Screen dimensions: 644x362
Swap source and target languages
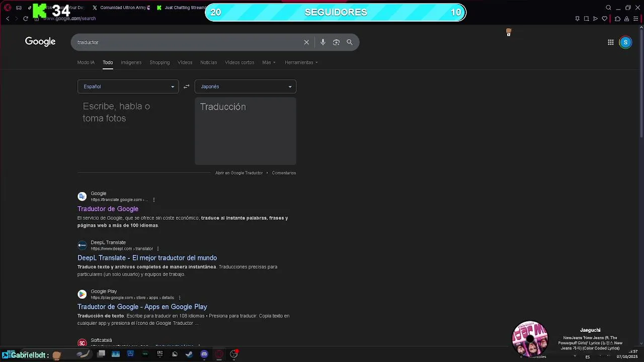point(186,86)
